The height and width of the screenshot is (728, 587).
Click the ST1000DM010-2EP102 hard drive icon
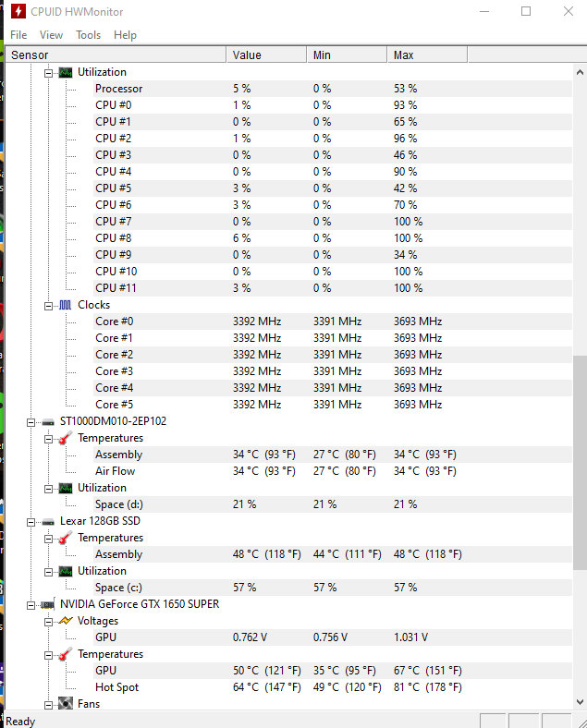tap(48, 422)
